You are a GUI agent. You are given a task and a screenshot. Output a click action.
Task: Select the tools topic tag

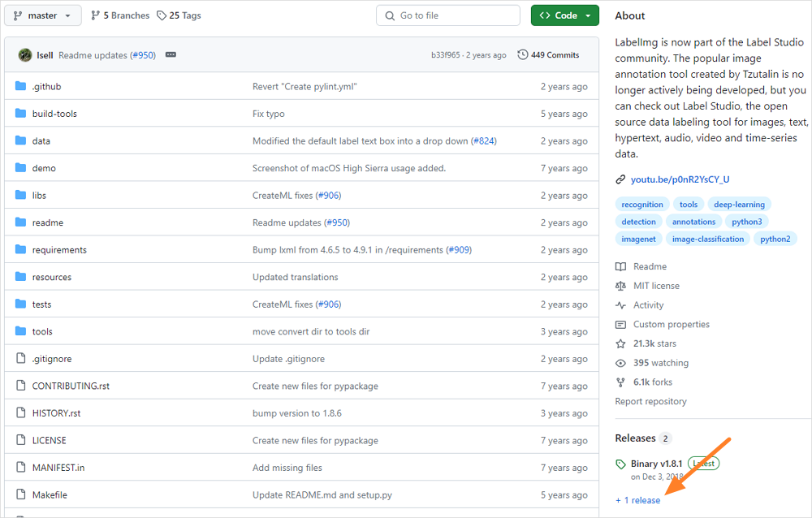(x=689, y=205)
